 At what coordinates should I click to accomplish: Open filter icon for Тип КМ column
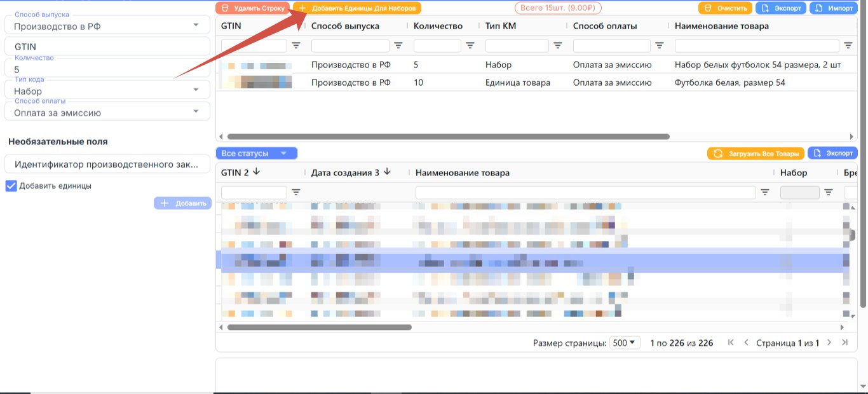coord(558,46)
